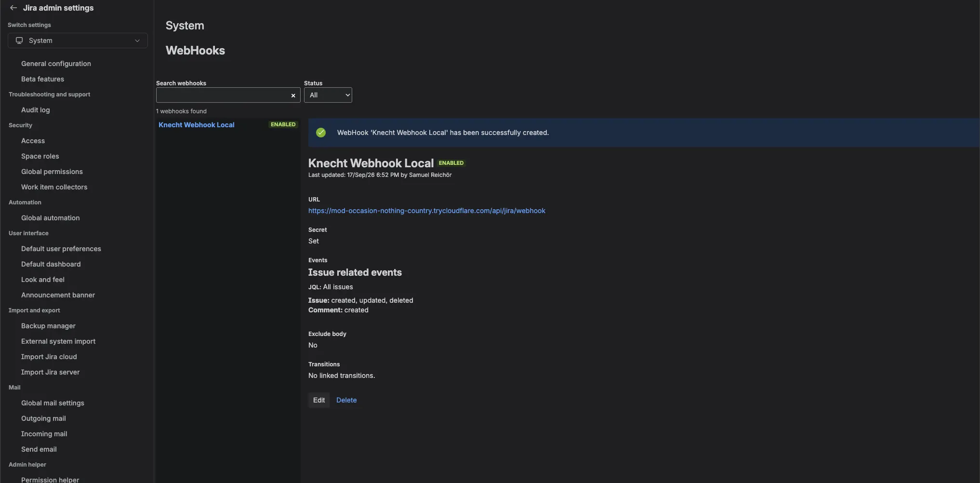Open Import Jira server
The image size is (980, 483).
50,372
